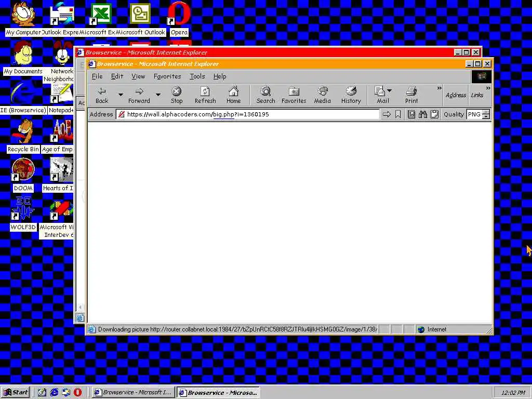Image resolution: width=532 pixels, height=399 pixels.
Task: Click the Forward navigation button
Action: 139,95
